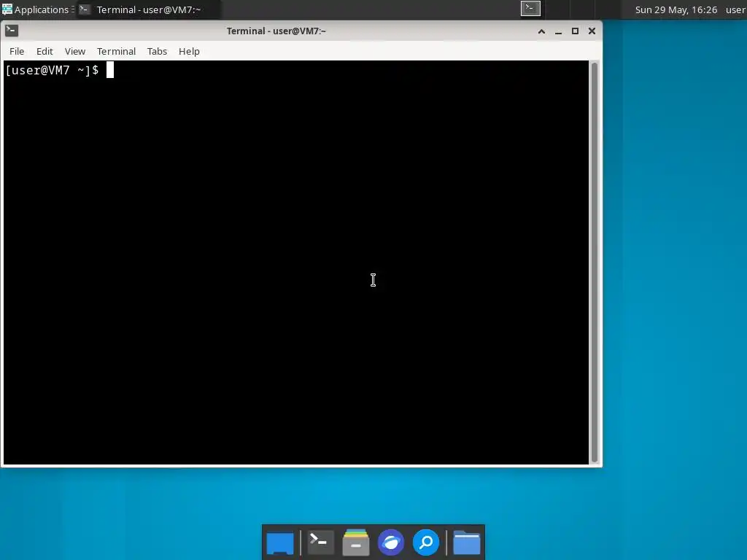Open the Edit menu

point(44,52)
